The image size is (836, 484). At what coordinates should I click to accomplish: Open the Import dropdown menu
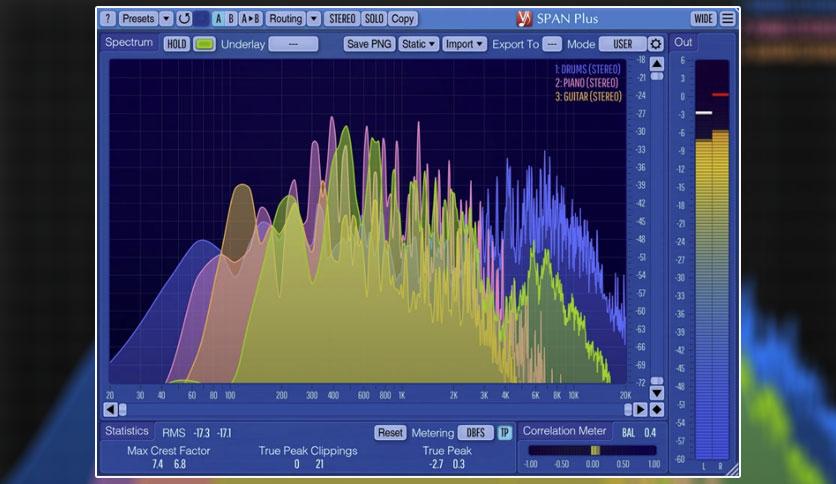coord(464,44)
